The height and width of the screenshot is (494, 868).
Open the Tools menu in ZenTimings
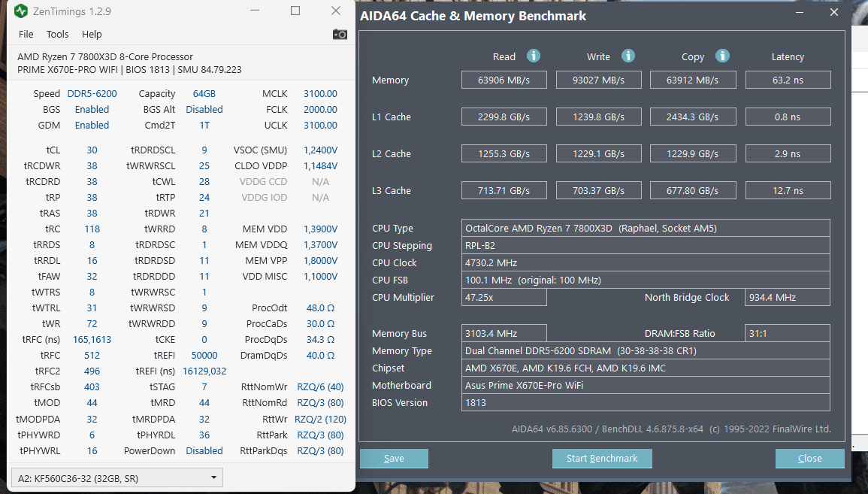(x=58, y=35)
